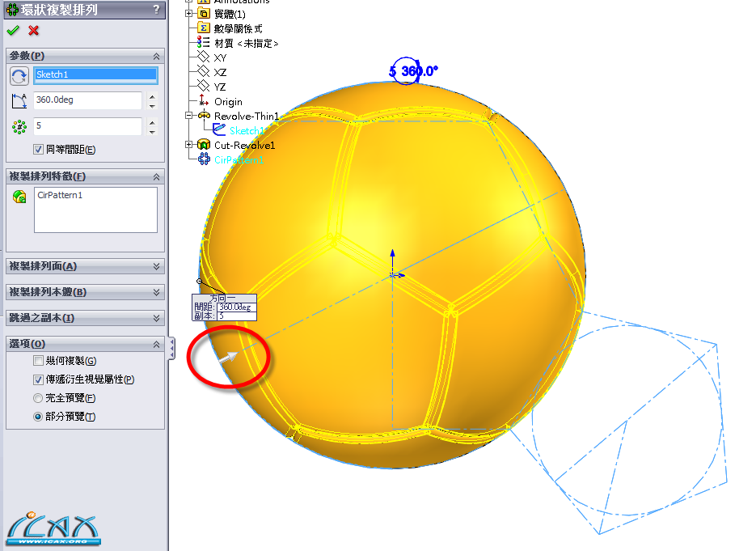Collapse the Revolve-Thin1 tree node
Screen dimensions: 756x551
(189, 116)
